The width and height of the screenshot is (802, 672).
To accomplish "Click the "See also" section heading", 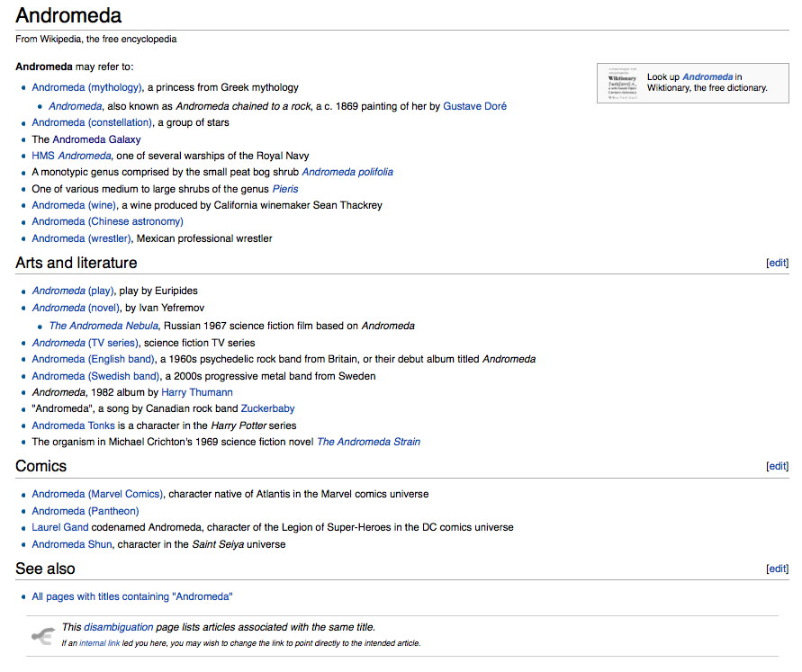I will tap(45, 569).
